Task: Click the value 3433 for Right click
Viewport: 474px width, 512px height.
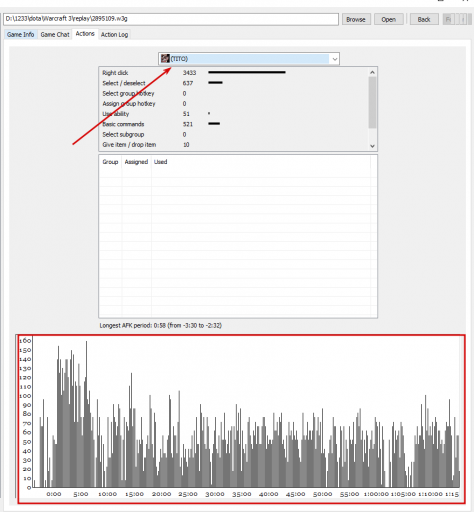Action: (189, 73)
